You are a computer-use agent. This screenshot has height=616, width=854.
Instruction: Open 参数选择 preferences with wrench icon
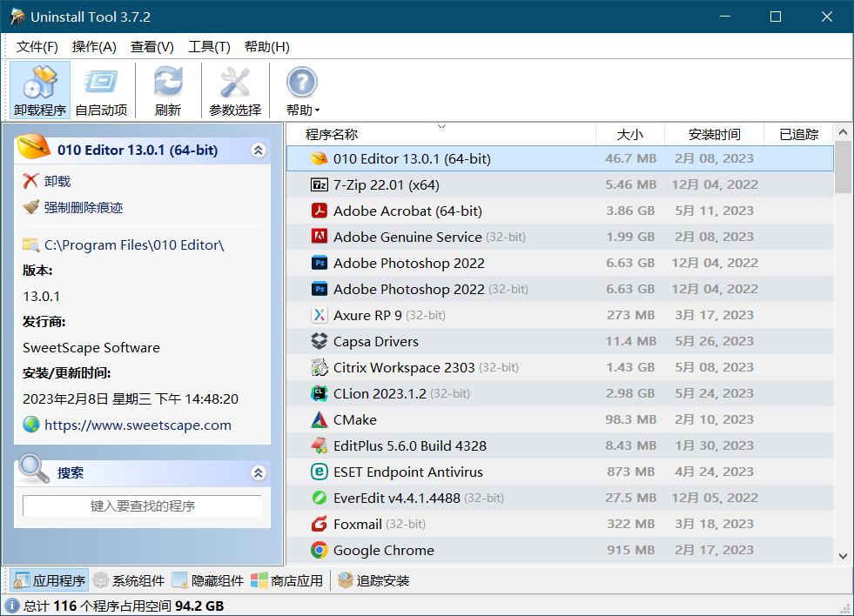(235, 90)
